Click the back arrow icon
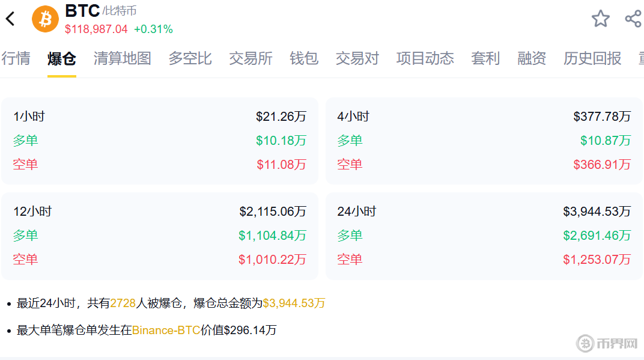The width and height of the screenshot is (644, 360). [10, 18]
